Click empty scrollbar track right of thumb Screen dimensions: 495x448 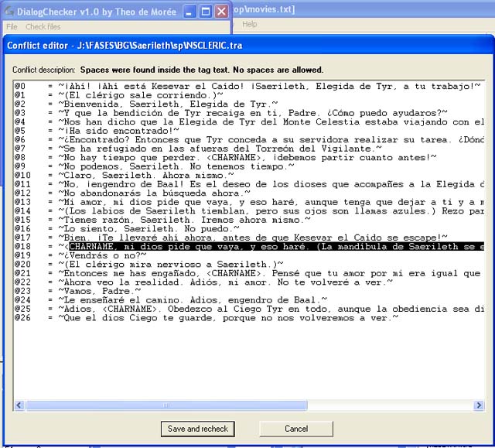387,405
